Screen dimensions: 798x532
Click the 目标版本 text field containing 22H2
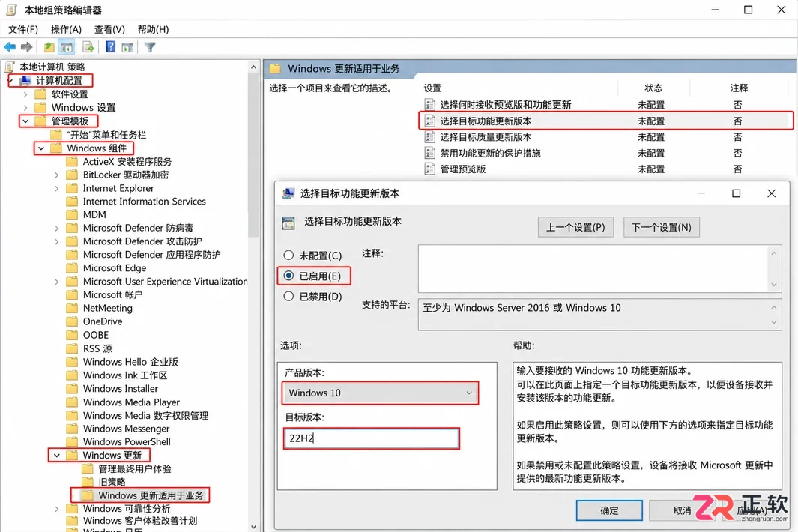point(371,438)
